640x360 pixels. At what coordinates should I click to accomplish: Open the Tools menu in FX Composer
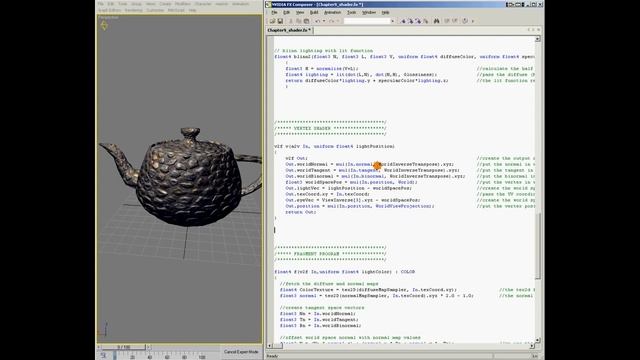pyautogui.click(x=351, y=13)
